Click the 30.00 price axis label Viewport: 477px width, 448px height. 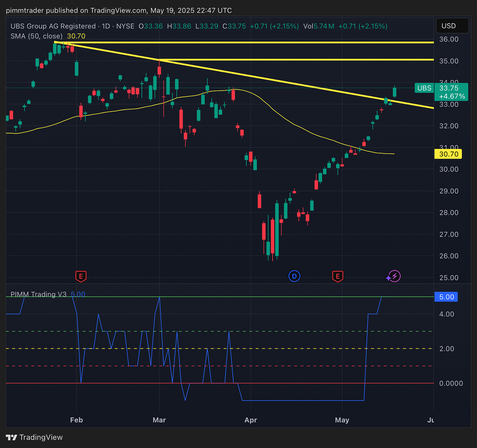click(x=448, y=169)
